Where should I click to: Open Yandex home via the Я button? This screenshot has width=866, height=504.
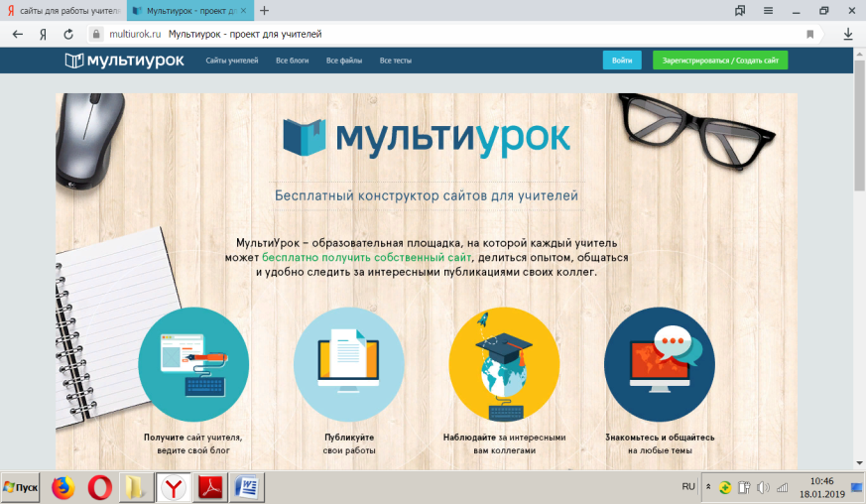[x=43, y=35]
